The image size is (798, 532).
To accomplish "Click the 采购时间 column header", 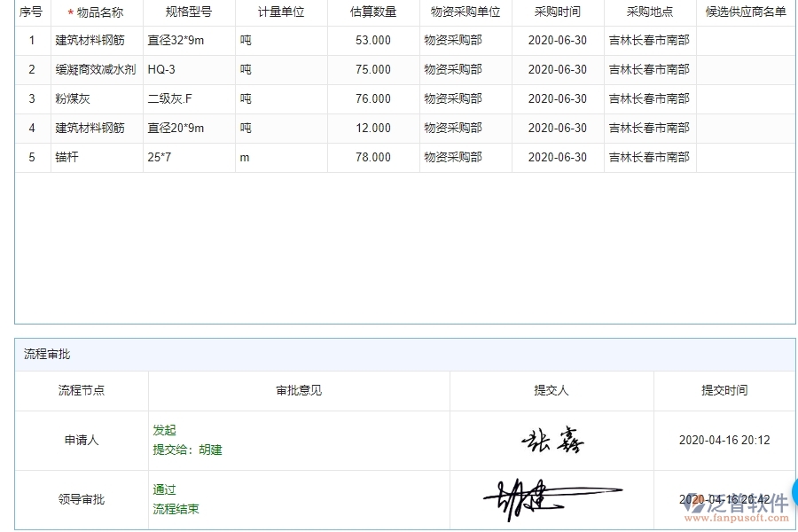I will [557, 12].
